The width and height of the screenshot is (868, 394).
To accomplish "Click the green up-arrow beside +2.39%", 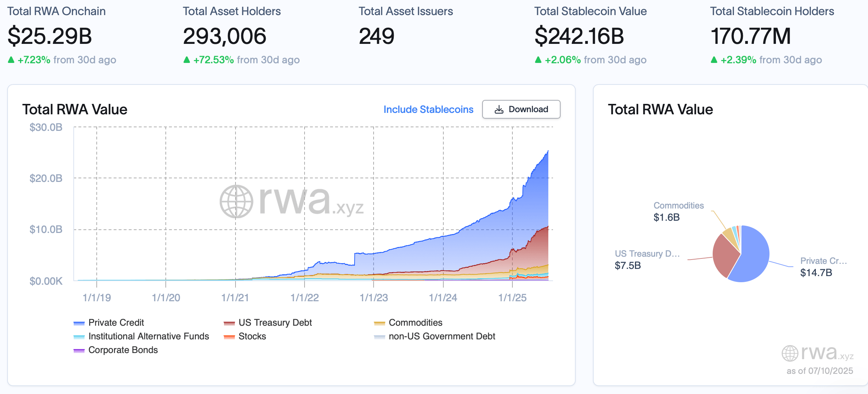I will 714,60.
